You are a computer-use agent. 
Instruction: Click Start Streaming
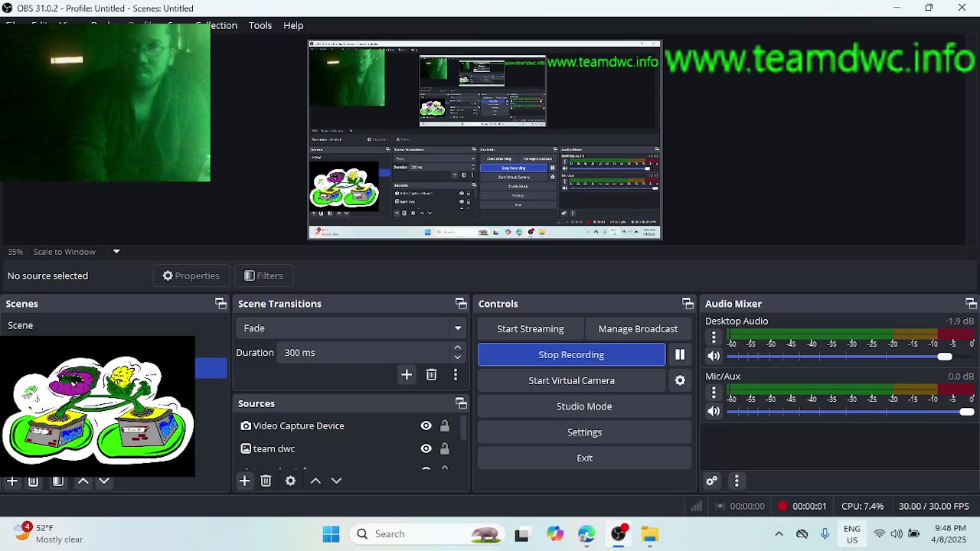click(x=531, y=329)
